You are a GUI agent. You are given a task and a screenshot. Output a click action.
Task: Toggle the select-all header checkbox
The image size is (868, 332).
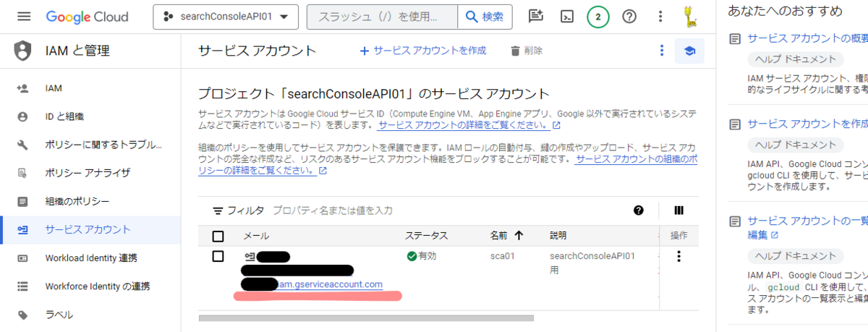coord(218,236)
